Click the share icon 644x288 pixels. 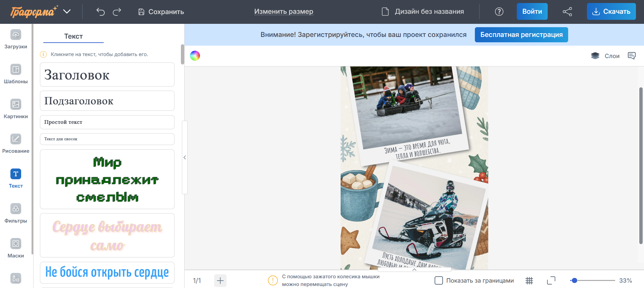(567, 12)
